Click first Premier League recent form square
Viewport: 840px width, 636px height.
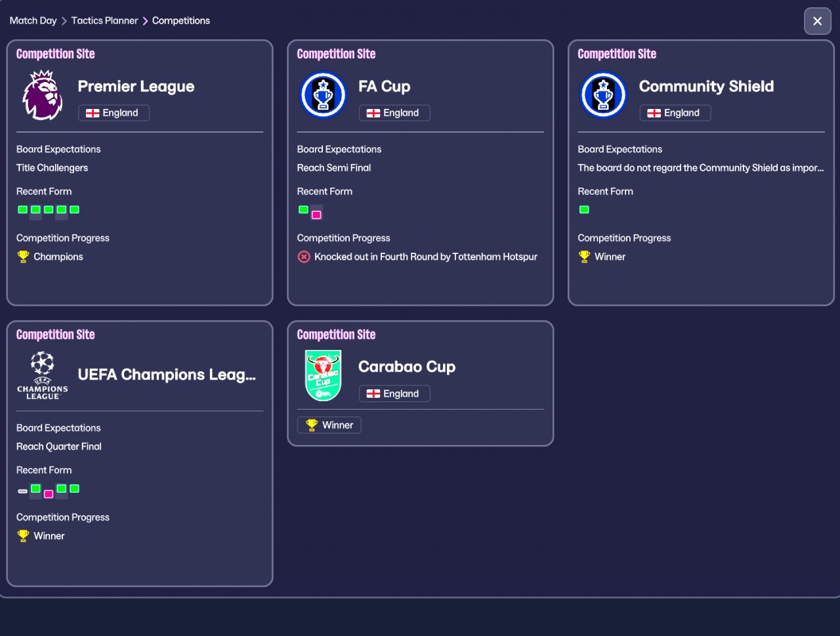point(23,210)
